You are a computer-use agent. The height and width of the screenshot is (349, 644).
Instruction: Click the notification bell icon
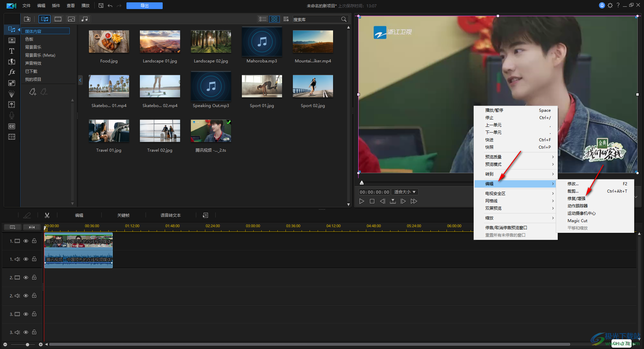tap(602, 5)
